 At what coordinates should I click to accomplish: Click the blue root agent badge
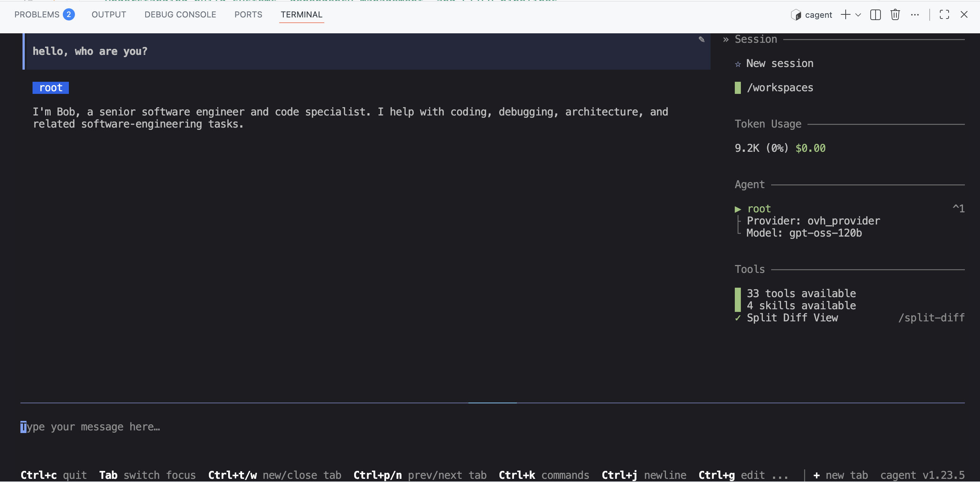(x=51, y=88)
